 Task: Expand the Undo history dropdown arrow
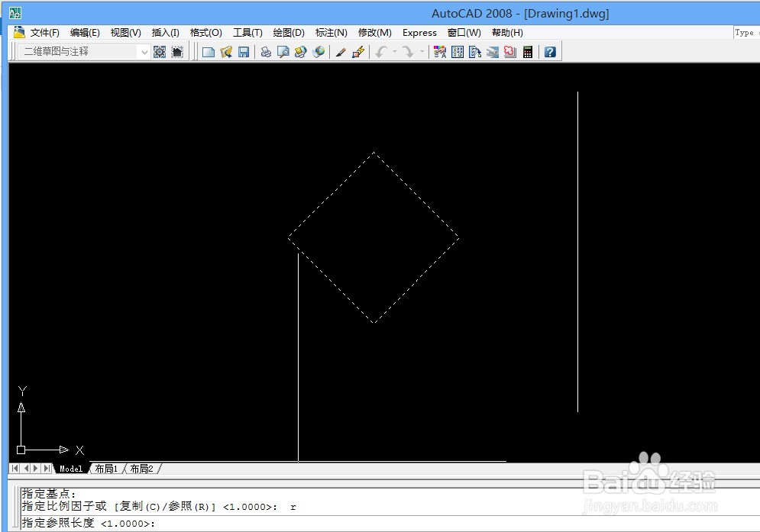pyautogui.click(x=395, y=51)
